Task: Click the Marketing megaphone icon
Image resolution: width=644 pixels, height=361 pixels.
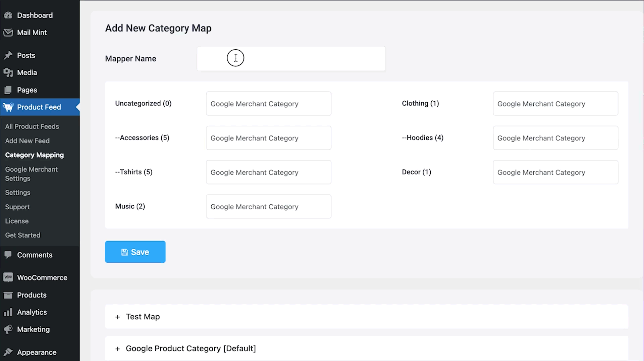Action: [x=8, y=329]
